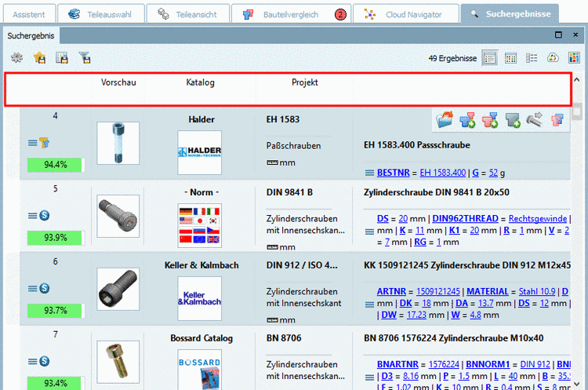
Task: Click menu lines icon in row 4
Action: click(33, 143)
